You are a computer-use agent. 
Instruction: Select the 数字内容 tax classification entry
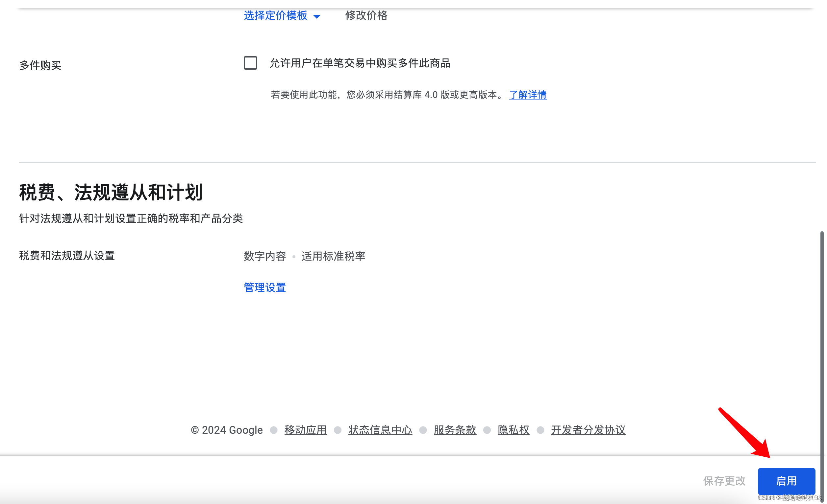click(265, 256)
